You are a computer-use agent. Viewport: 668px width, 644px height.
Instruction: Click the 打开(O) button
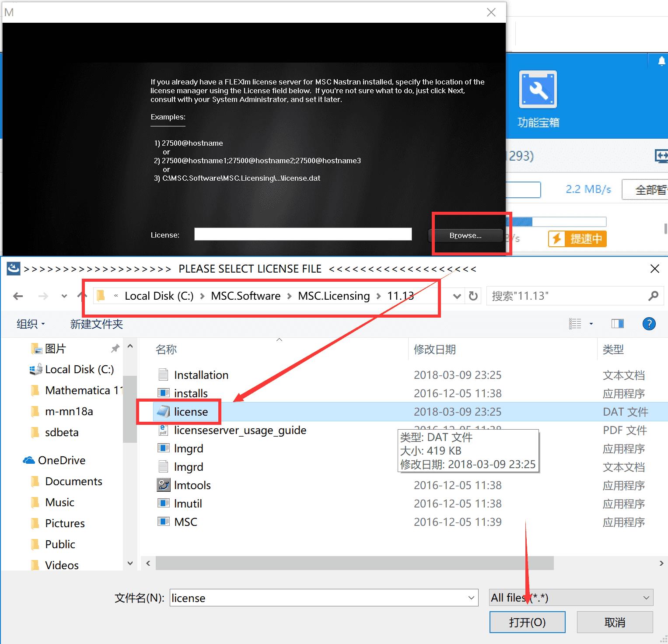[x=527, y=622]
